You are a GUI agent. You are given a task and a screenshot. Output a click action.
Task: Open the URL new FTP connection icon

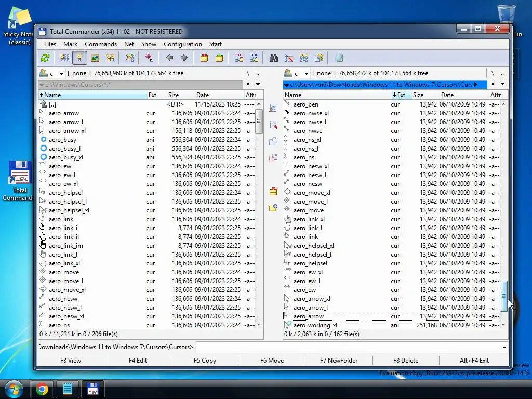coord(254,58)
